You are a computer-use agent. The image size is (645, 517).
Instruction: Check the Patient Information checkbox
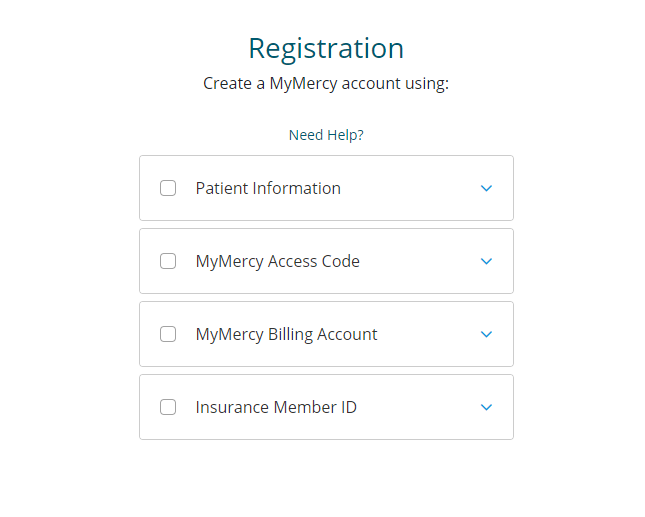pos(168,188)
